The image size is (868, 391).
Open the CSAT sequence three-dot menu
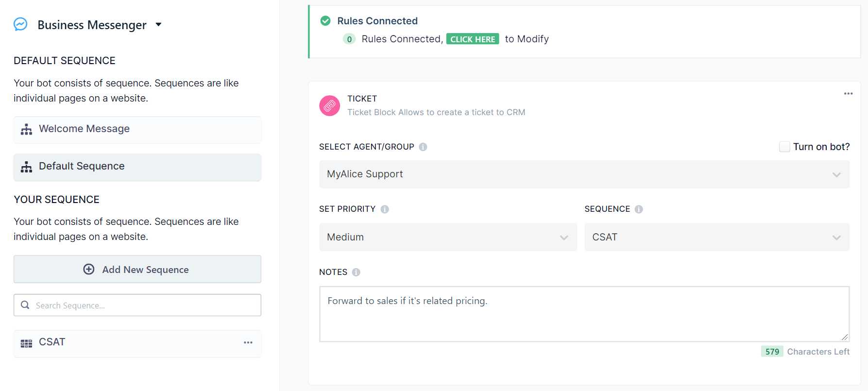pos(248,342)
